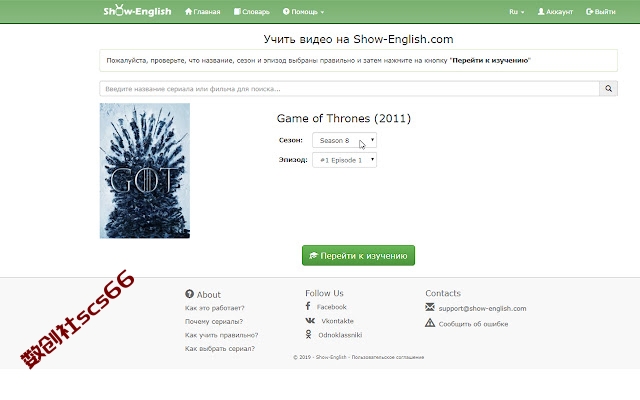Open the Почему сериалы? link
Image resolution: width=640 pixels, height=400 pixels.
[214, 322]
